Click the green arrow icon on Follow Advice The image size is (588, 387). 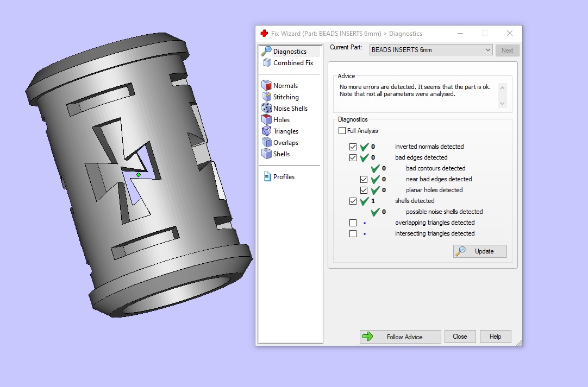(x=367, y=337)
